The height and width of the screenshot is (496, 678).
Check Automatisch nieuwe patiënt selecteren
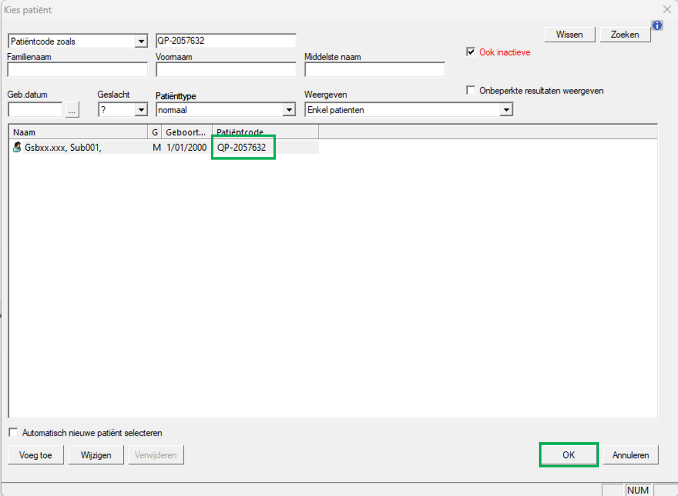pos(13,433)
